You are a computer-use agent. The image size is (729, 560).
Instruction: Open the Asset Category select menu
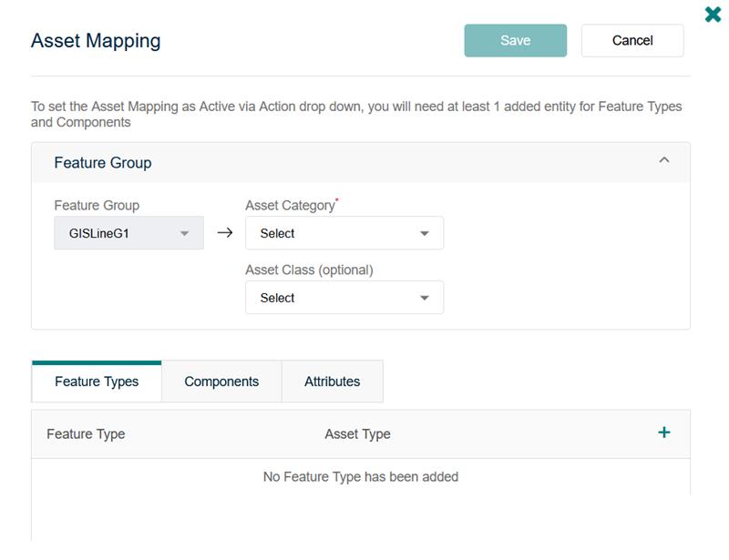coord(344,232)
